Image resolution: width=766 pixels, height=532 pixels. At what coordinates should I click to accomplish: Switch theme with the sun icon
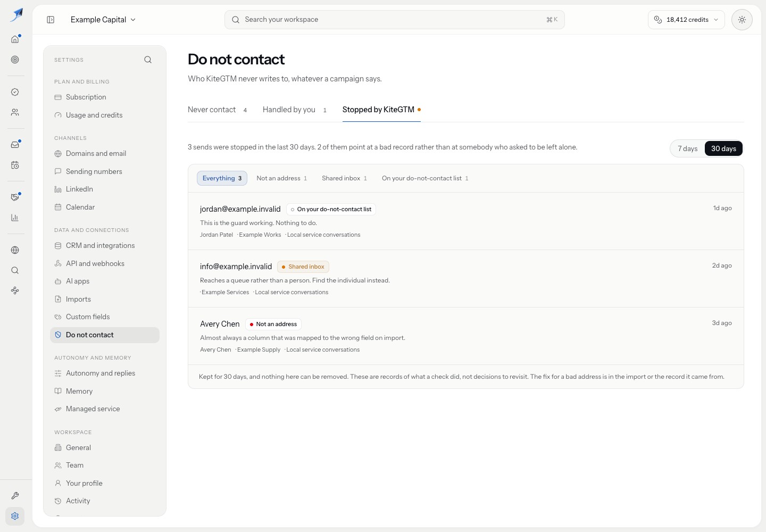click(x=742, y=20)
